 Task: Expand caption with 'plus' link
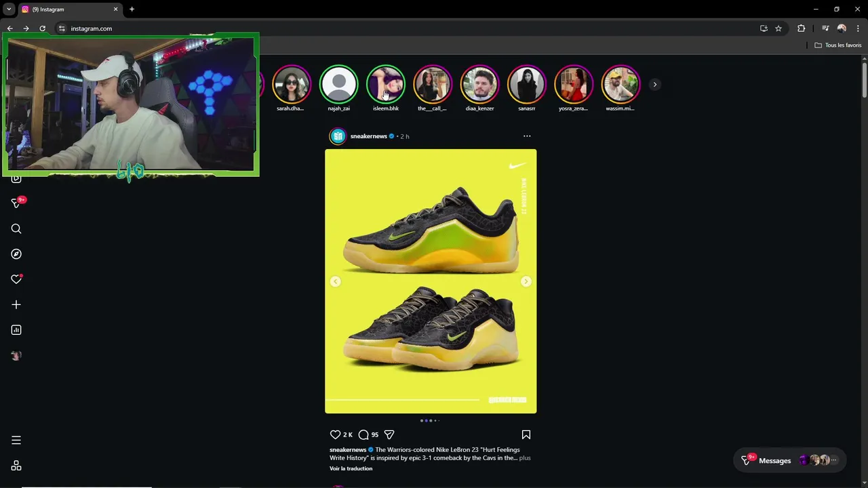[x=525, y=458]
